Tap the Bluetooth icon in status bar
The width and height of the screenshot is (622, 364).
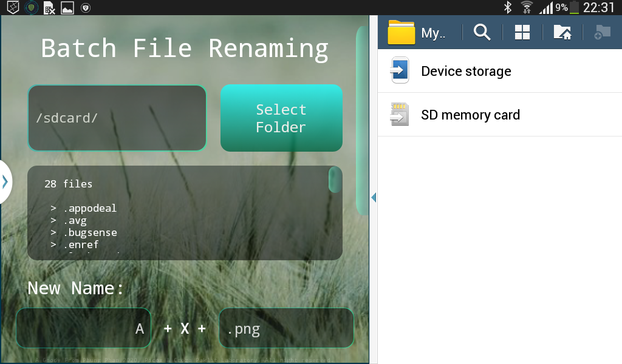point(508,7)
